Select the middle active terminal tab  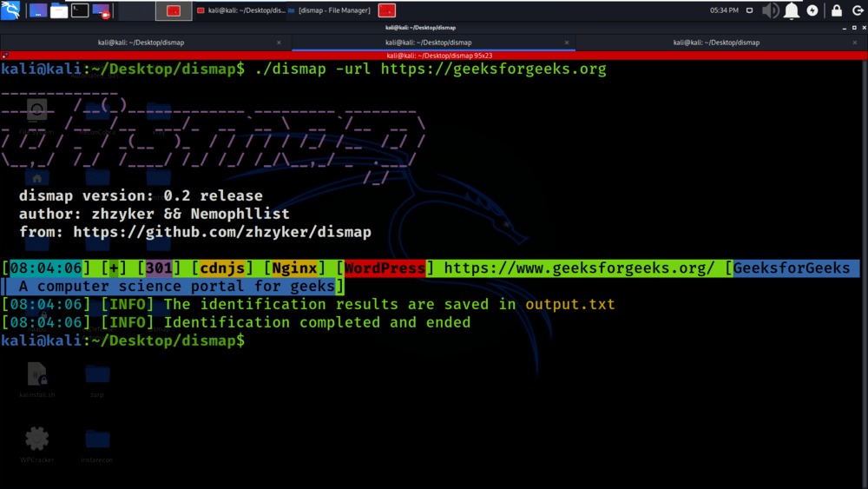coord(429,43)
